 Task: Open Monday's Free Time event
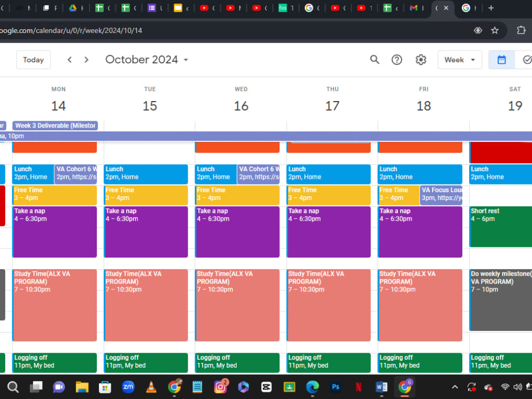pyautogui.click(x=55, y=194)
